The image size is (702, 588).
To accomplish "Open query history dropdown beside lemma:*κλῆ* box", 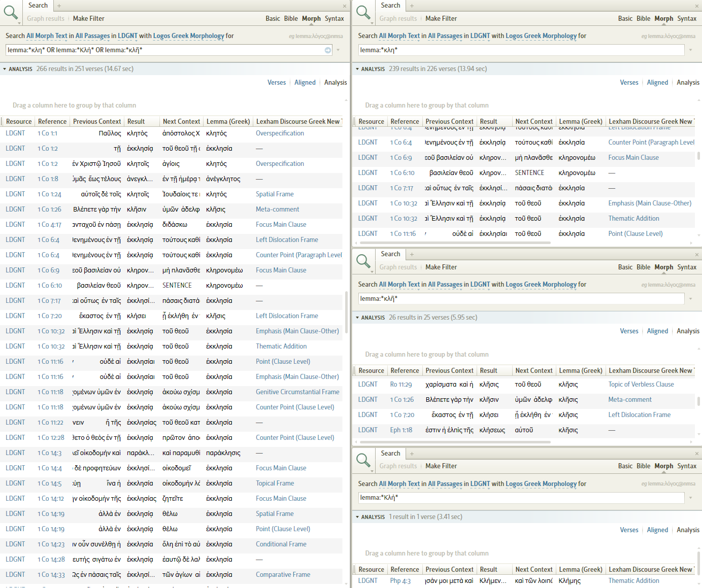I will coord(690,299).
